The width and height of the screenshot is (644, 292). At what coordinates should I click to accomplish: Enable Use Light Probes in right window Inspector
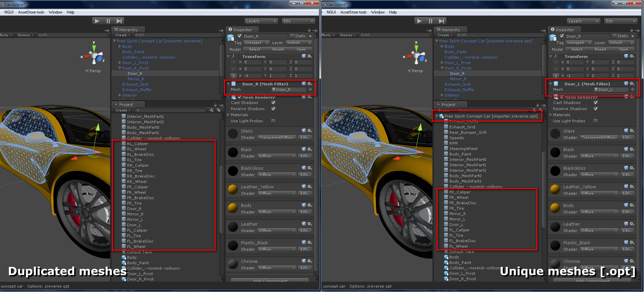coord(596,121)
